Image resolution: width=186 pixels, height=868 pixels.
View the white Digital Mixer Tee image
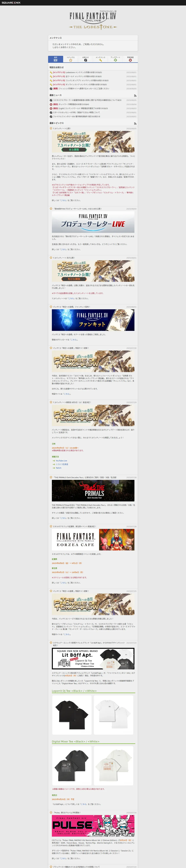(114, 766)
